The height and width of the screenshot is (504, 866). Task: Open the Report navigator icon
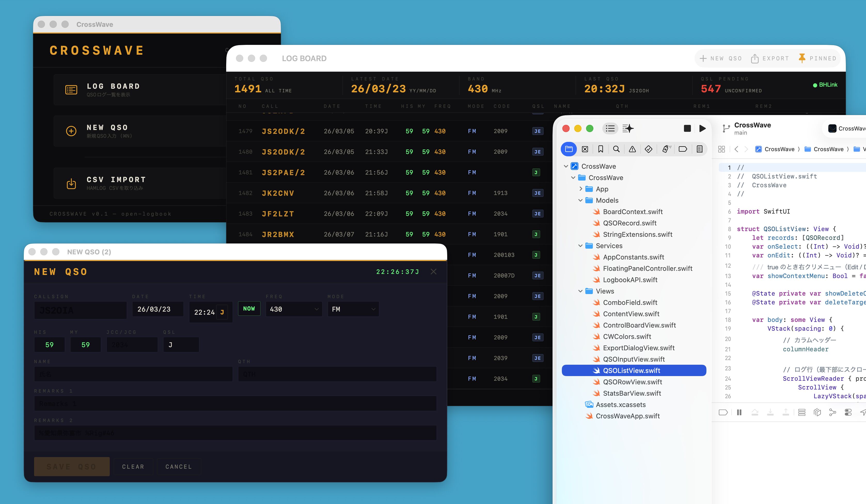point(699,149)
